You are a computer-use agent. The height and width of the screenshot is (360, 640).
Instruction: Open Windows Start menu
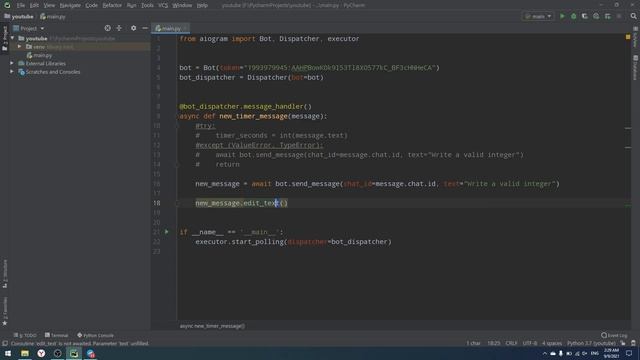click(8, 353)
